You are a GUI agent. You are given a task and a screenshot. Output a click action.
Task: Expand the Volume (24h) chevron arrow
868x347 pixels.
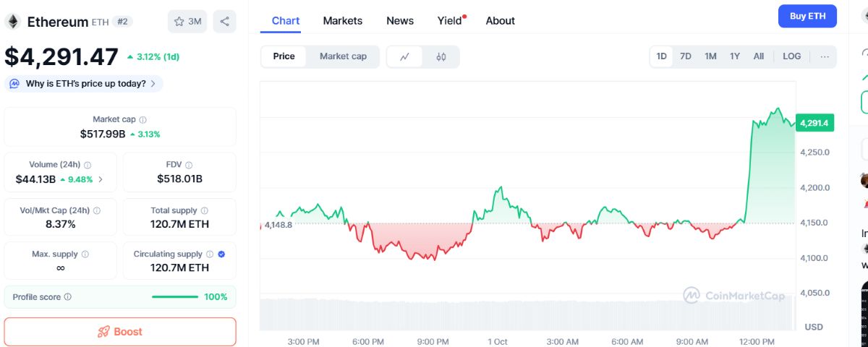point(101,179)
